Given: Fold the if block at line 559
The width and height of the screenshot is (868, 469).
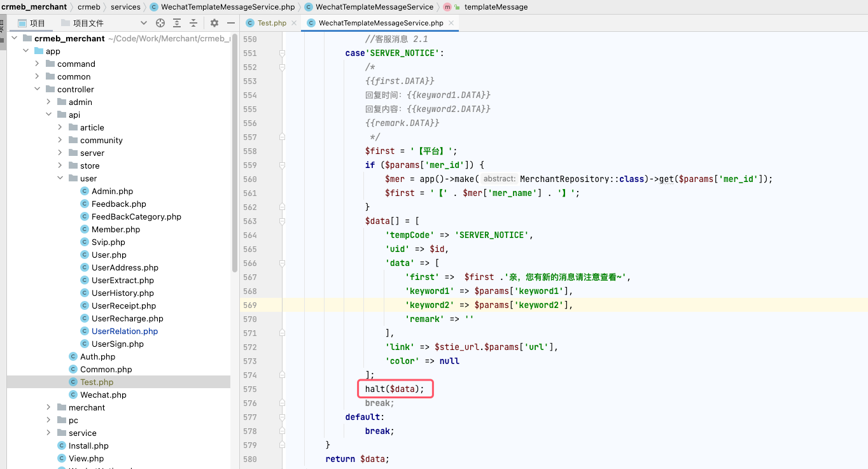Looking at the screenshot, I should (x=282, y=165).
